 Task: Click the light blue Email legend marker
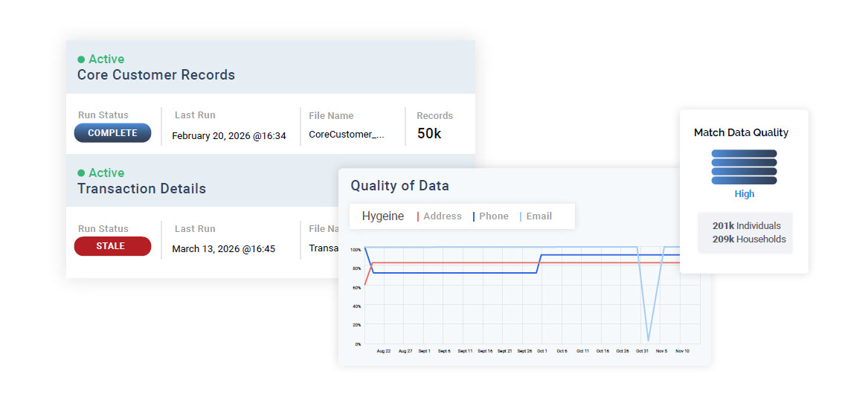(521, 216)
